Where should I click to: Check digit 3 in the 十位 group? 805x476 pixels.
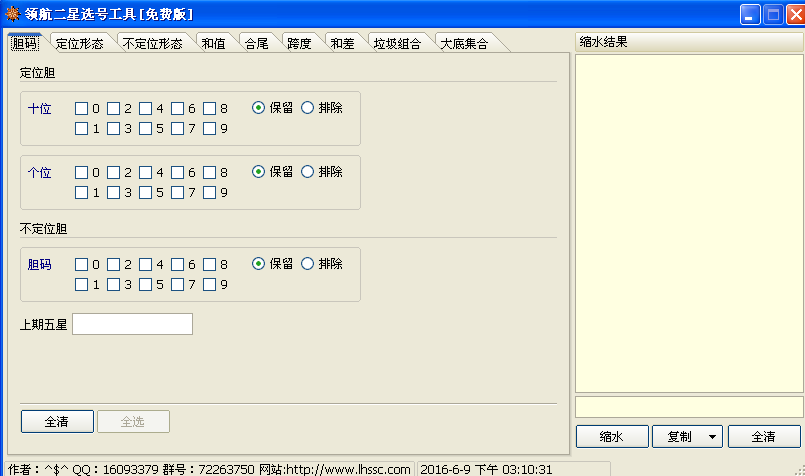[x=113, y=128]
